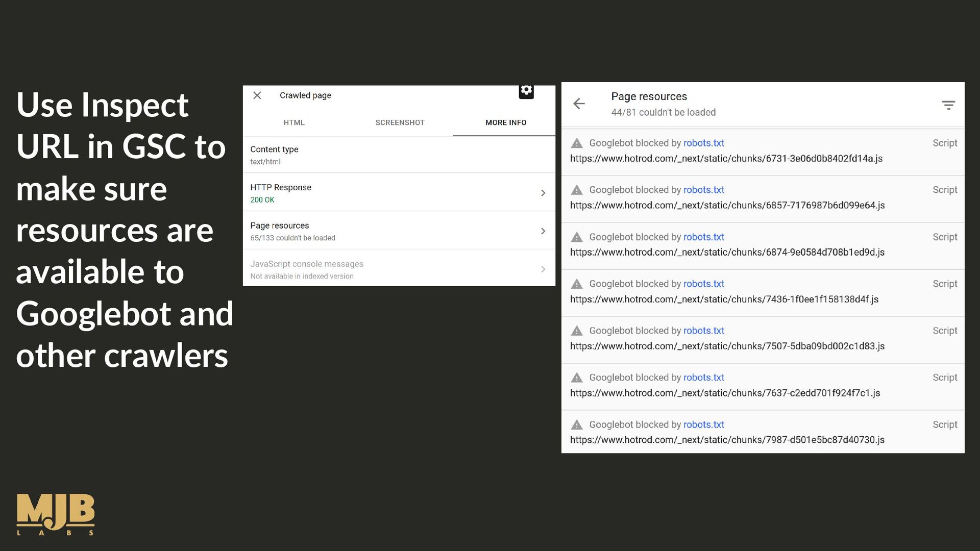This screenshot has height=551, width=980.
Task: Select URL ending 6874-9e0584d708b1ed9d.js
Action: (727, 253)
